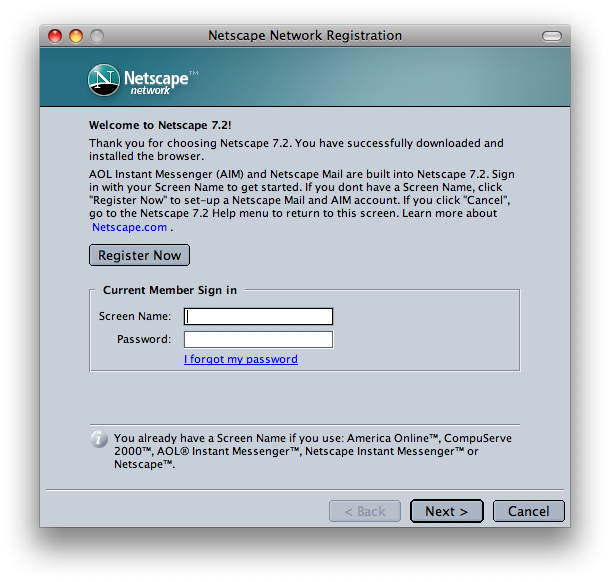610x582 pixels.
Task: Close the Netscape Network Registration window
Action: pyautogui.click(x=56, y=36)
